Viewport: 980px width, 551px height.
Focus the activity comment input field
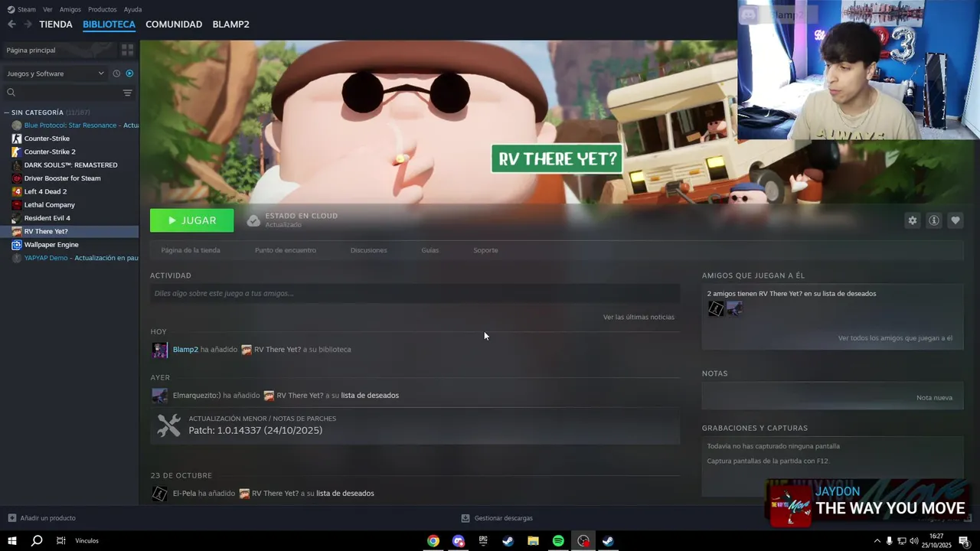click(x=415, y=293)
